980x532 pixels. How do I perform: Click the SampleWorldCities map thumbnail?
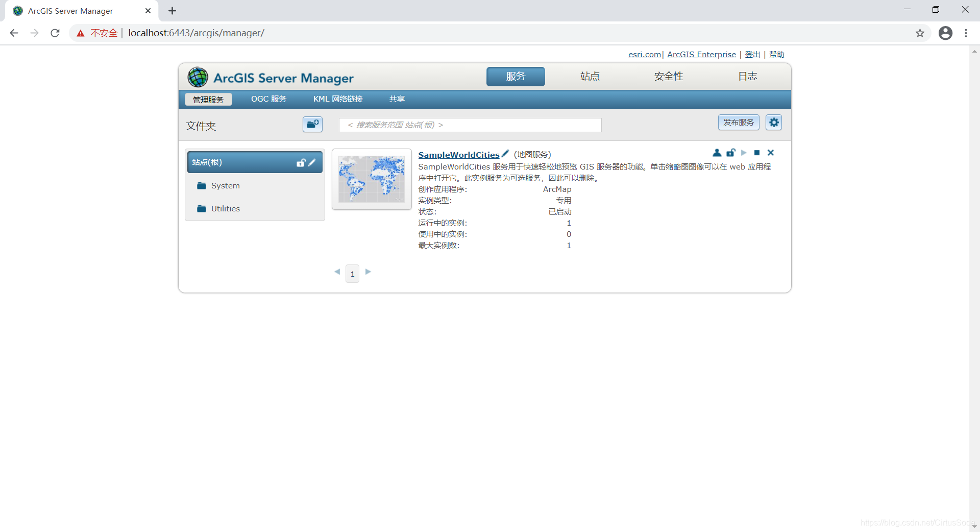coord(372,179)
